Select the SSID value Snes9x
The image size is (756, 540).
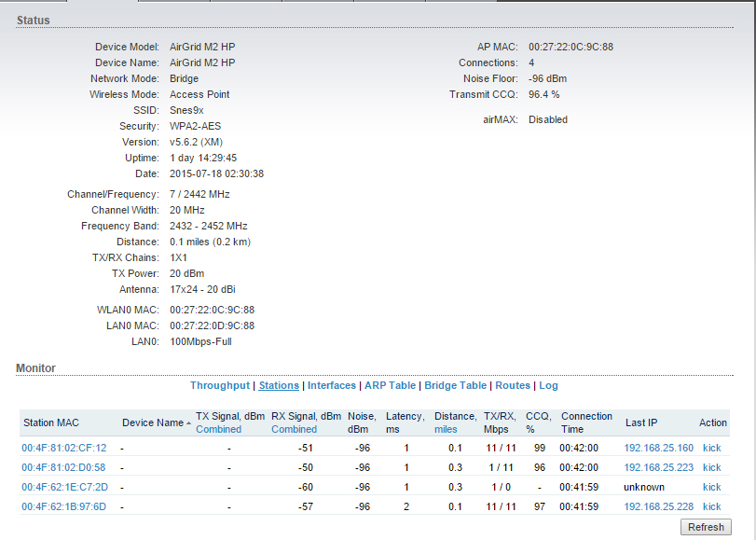click(x=186, y=110)
